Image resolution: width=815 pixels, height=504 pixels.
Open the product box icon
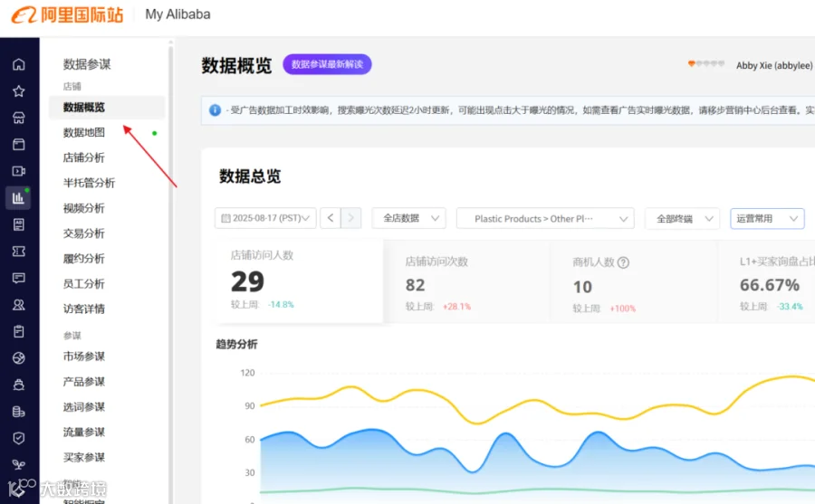[19, 145]
